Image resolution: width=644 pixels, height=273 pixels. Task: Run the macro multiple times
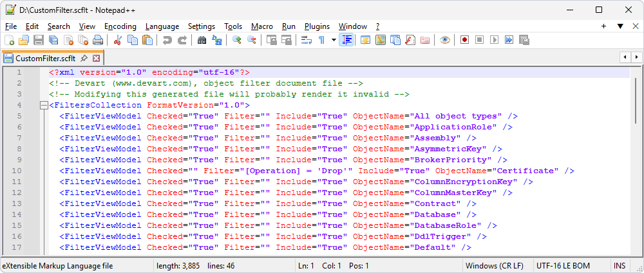[509, 40]
